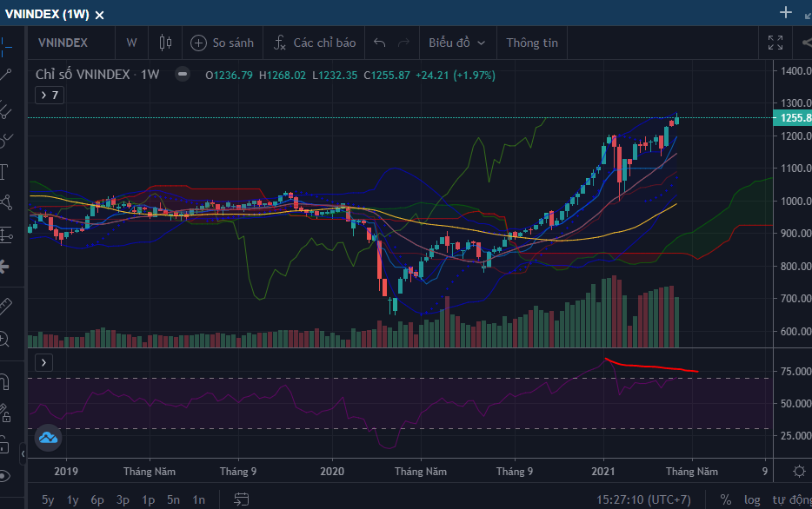Expand the RSI pane legend arrow
The image size is (812, 509).
44,362
